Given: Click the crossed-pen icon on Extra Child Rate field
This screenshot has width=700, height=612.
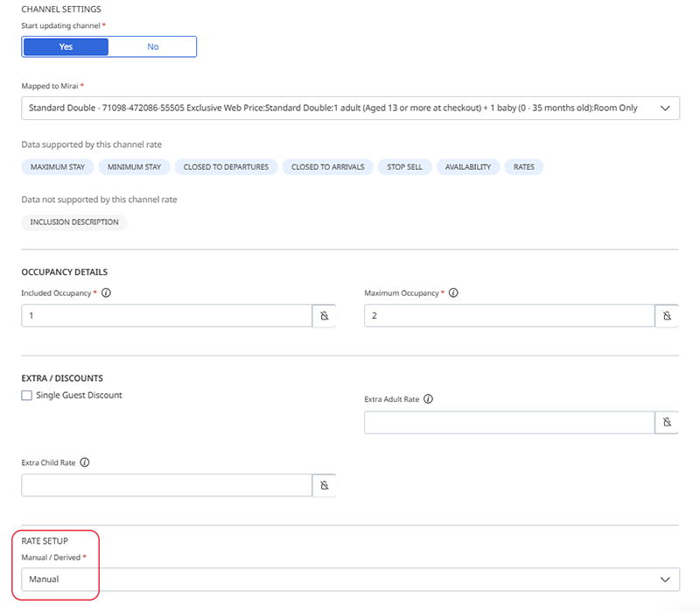Looking at the screenshot, I should point(324,485).
